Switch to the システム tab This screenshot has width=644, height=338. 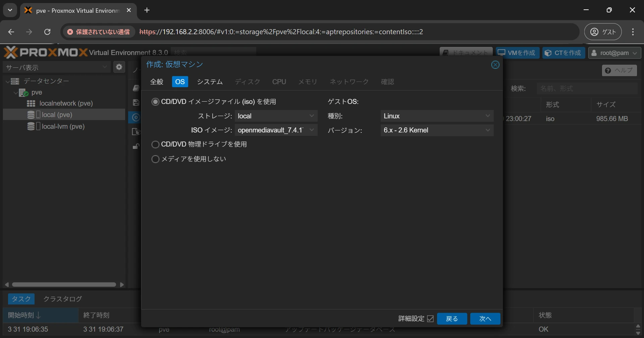[210, 82]
